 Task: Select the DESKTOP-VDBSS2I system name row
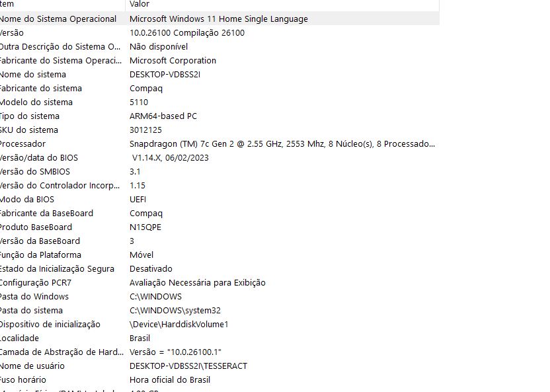click(219, 74)
